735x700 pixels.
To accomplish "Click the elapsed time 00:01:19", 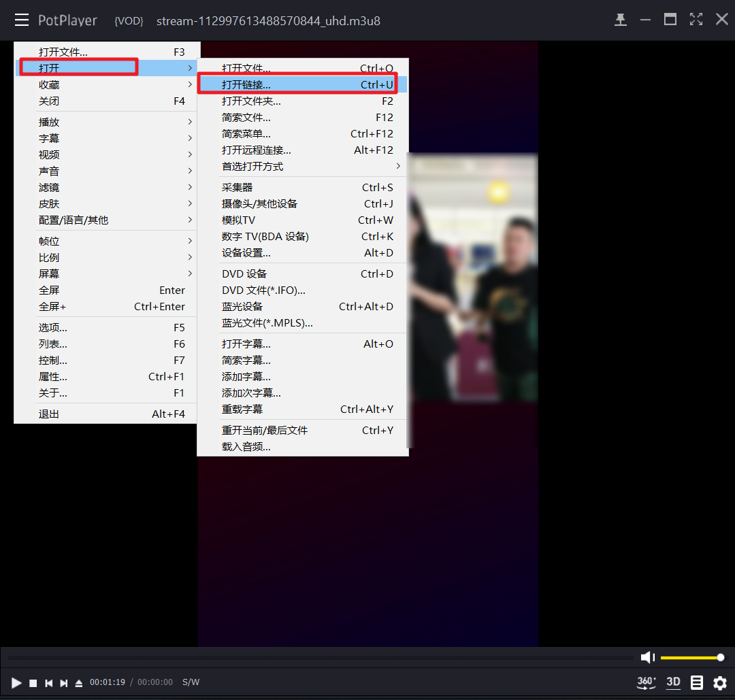I will point(108,682).
